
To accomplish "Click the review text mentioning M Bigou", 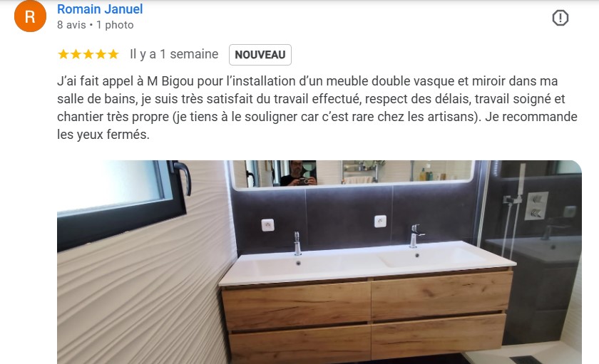I will pyautogui.click(x=317, y=108).
